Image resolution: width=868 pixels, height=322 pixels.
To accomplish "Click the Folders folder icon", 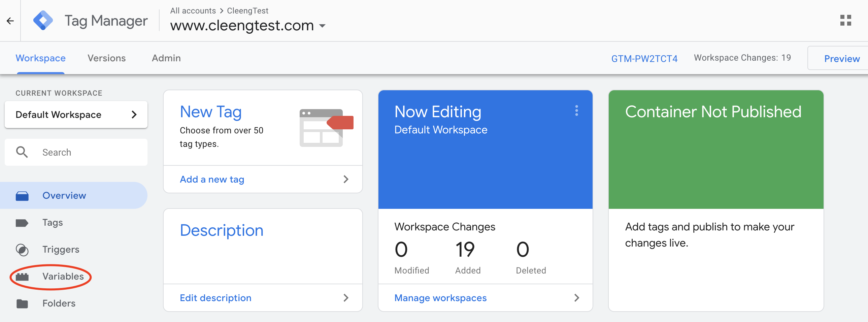I will [x=22, y=303].
